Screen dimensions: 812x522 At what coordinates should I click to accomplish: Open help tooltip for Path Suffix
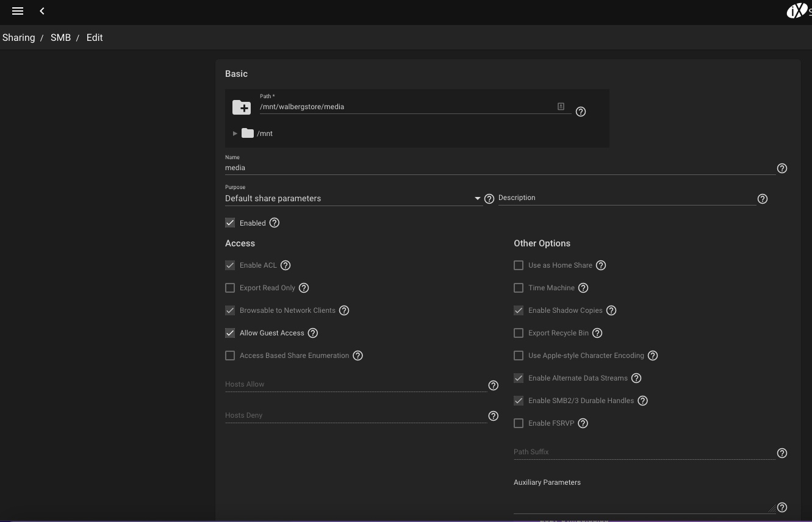782,453
